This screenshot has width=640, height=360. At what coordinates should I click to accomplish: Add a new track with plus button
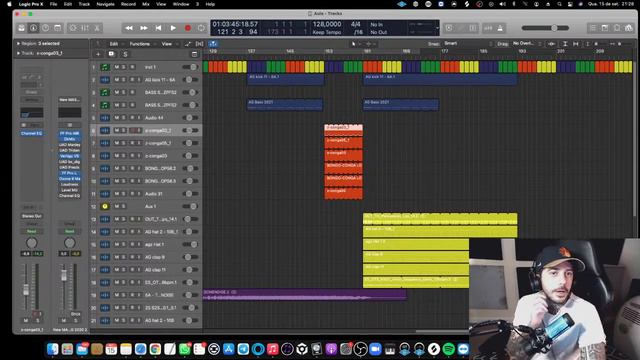click(98, 54)
